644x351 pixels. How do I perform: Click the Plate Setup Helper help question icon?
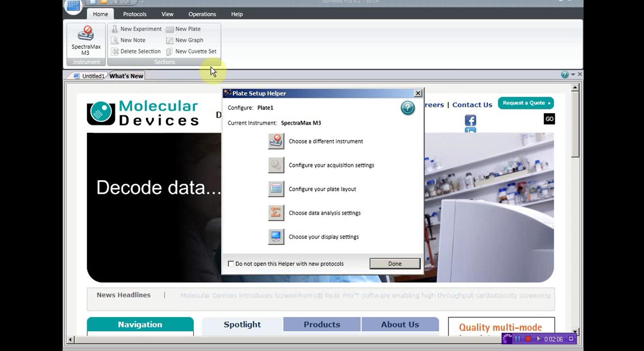pyautogui.click(x=407, y=108)
